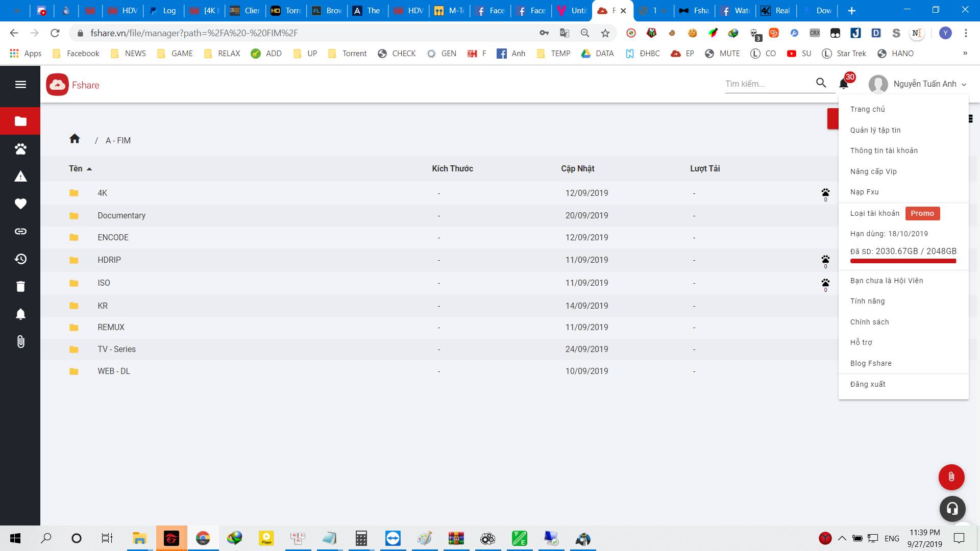Sort by the Tên column arrow
The image size is (980, 551).
89,169
